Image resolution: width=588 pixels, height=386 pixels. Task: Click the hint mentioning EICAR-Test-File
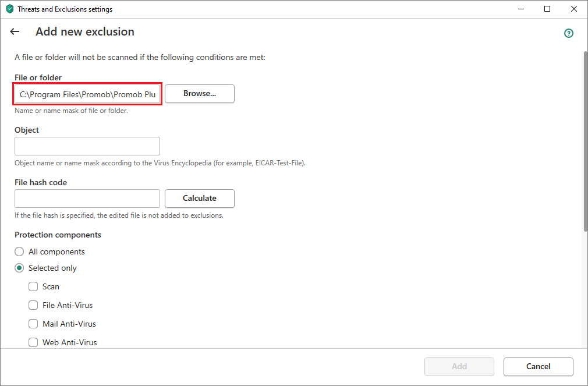pyautogui.click(x=160, y=163)
